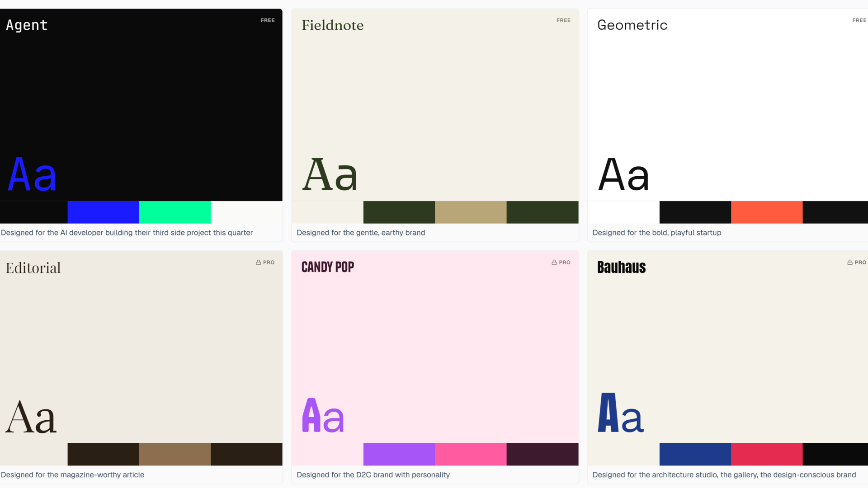Pick the pale pink swatch in the Candy Pop palette
The width and height of the screenshot is (868, 488).
coord(327,455)
